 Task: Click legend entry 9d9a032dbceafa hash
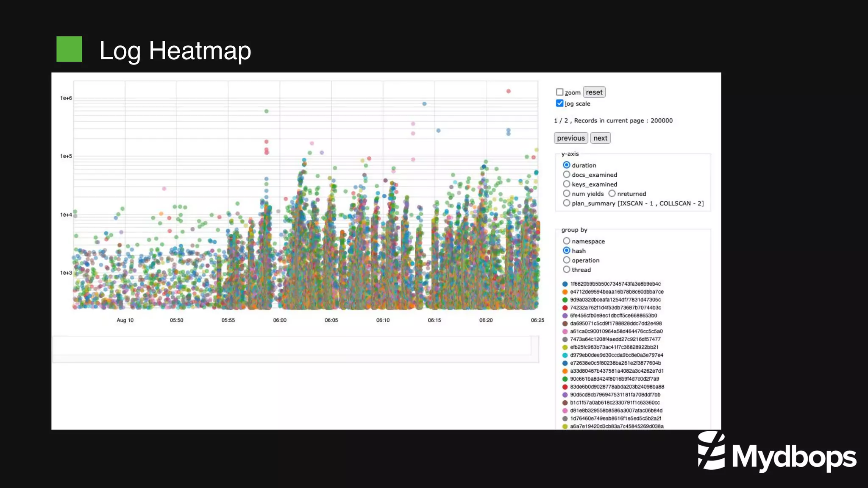tap(615, 300)
